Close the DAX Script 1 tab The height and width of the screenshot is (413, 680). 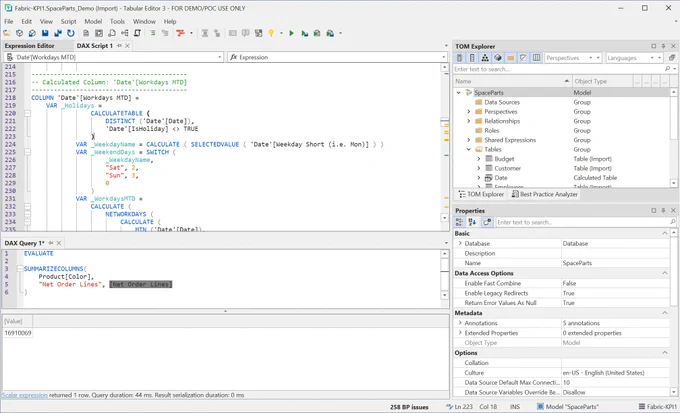[x=127, y=46]
